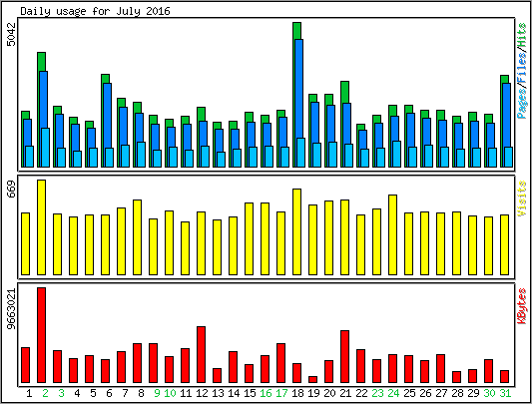Click the yellow visits bar for day 18
The width and height of the screenshot is (532, 404).
(x=296, y=231)
